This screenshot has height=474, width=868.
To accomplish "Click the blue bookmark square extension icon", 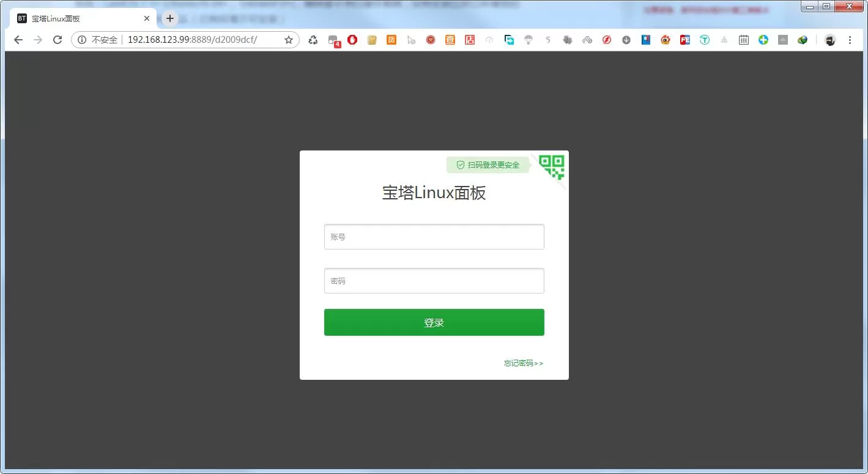I will (x=646, y=40).
